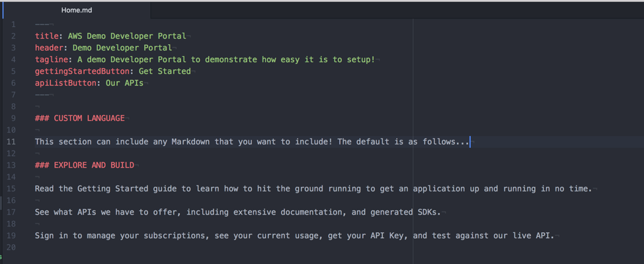Place cursor on the 'title' key

[47, 36]
